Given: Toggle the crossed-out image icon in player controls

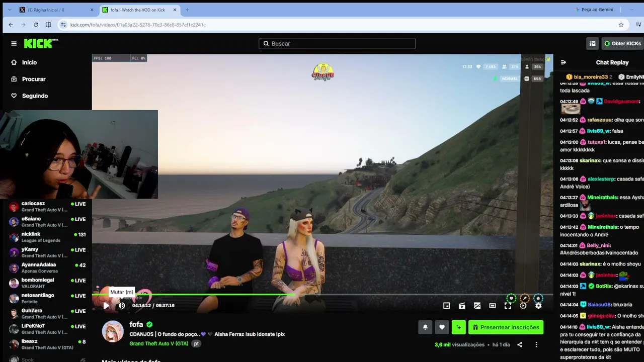Looking at the screenshot, I should pos(477,306).
